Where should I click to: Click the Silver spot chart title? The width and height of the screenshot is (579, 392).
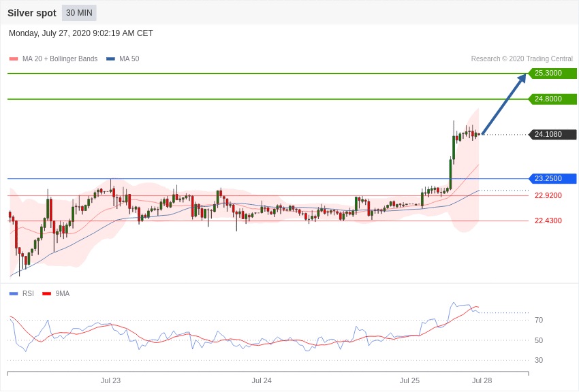[x=32, y=13]
